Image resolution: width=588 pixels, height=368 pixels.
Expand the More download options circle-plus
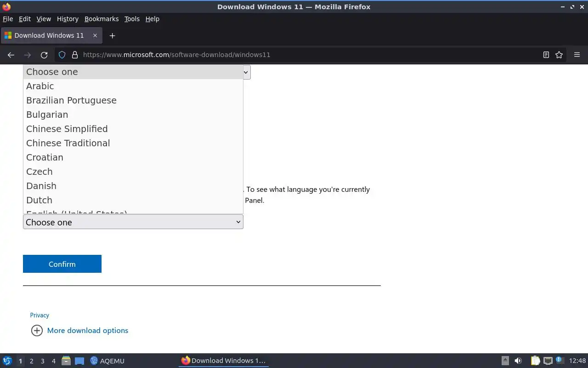[x=37, y=330]
